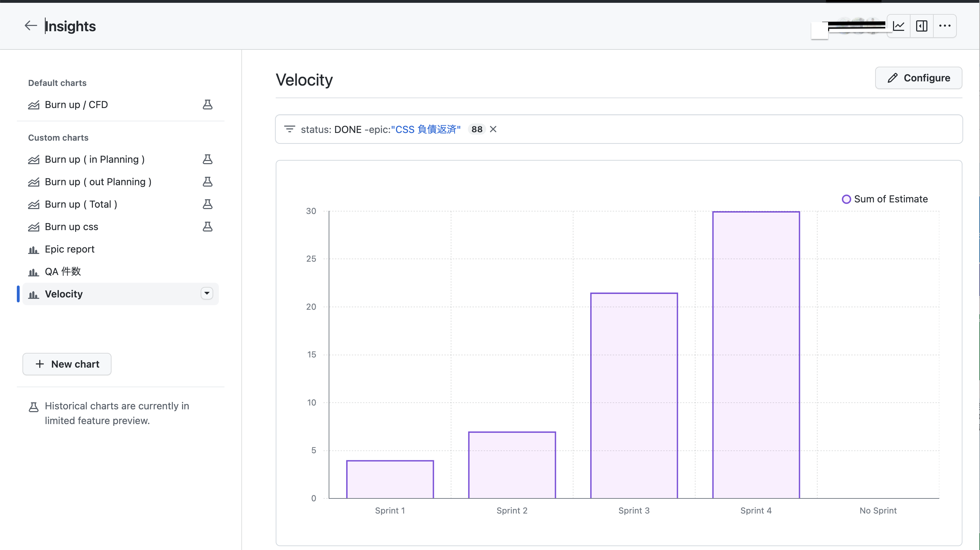Clear the filter with the X icon
The height and width of the screenshot is (550, 980).
tap(493, 129)
